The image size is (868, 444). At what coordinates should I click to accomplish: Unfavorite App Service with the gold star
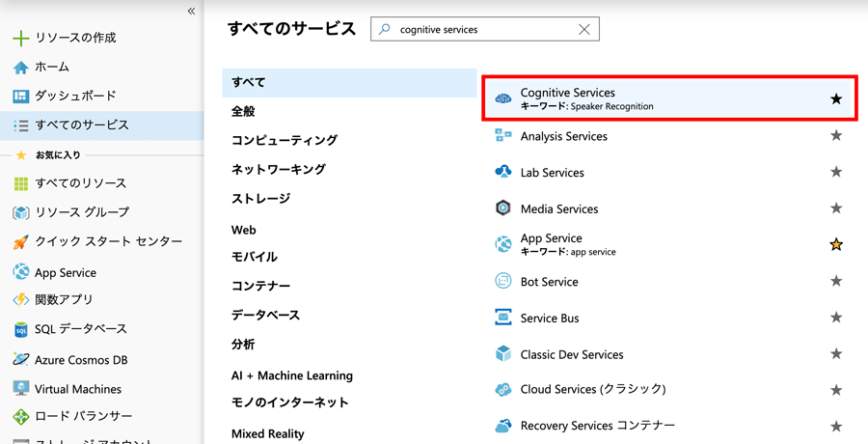point(836,244)
